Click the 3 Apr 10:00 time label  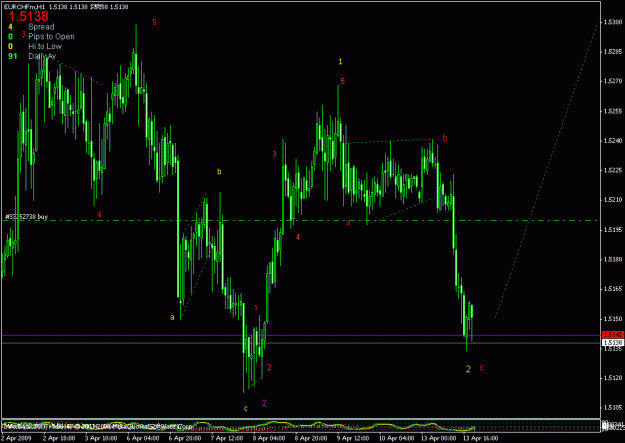coord(101,438)
